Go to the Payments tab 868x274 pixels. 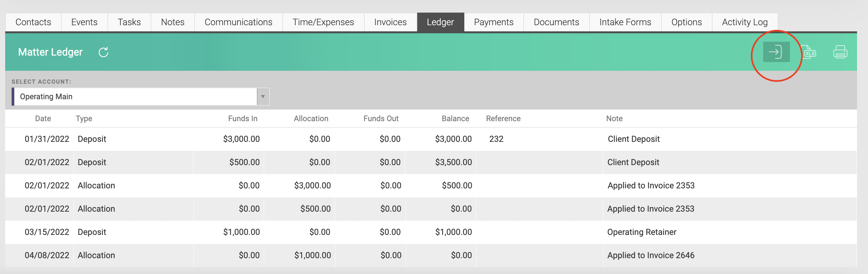[x=494, y=22]
